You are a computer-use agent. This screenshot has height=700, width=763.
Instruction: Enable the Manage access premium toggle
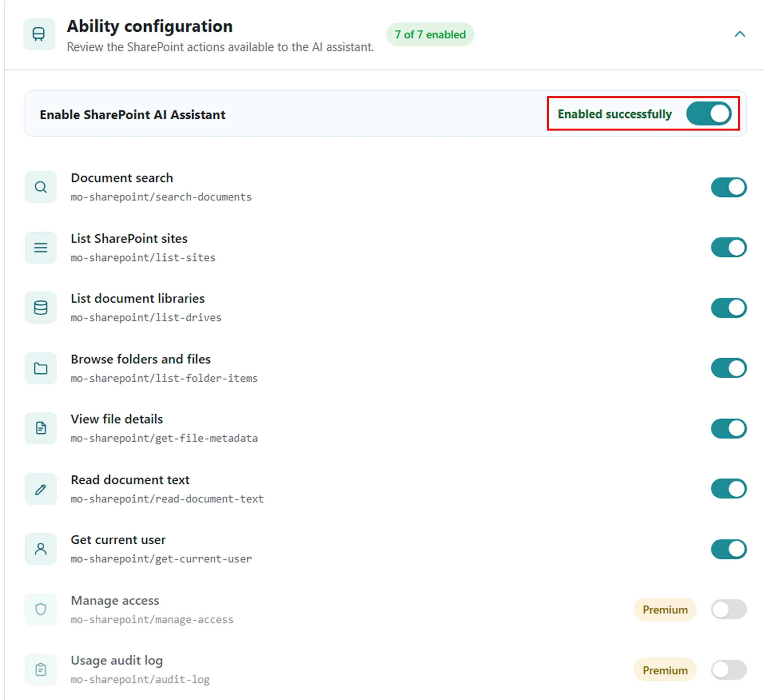[729, 609]
